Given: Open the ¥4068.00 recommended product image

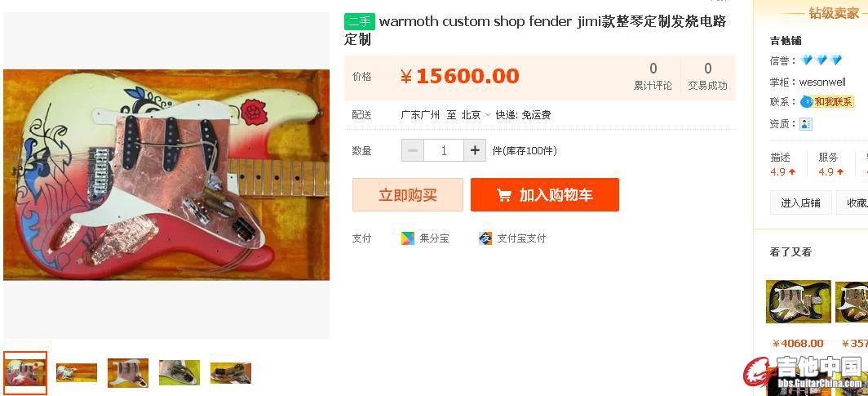Looking at the screenshot, I should tap(798, 301).
